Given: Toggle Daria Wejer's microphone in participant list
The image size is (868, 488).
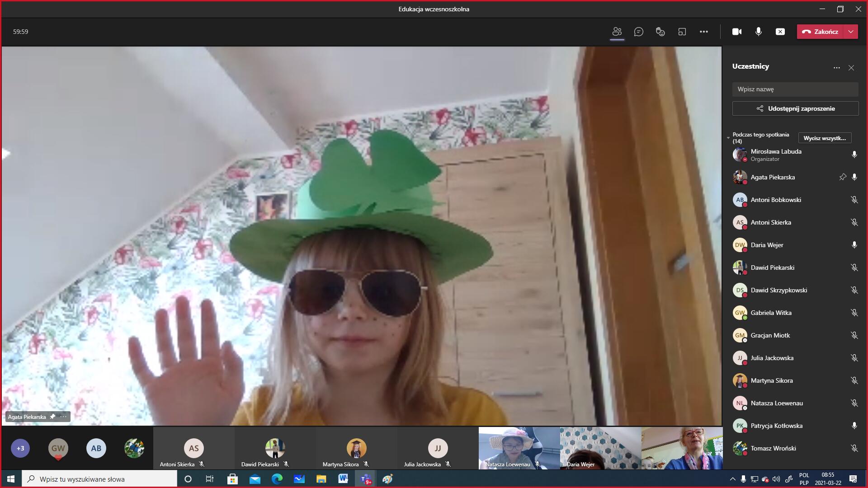Looking at the screenshot, I should [854, 245].
